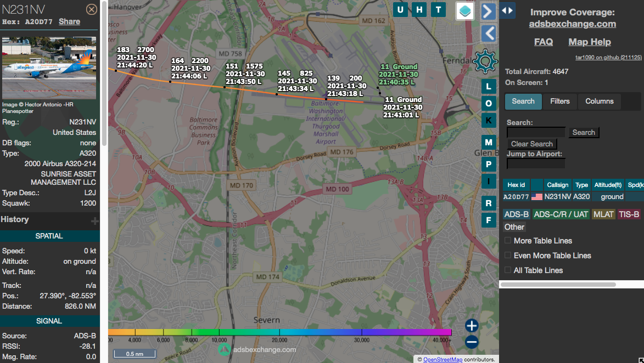644x363 pixels.
Task: Open the FAQ link
Action: [544, 42]
